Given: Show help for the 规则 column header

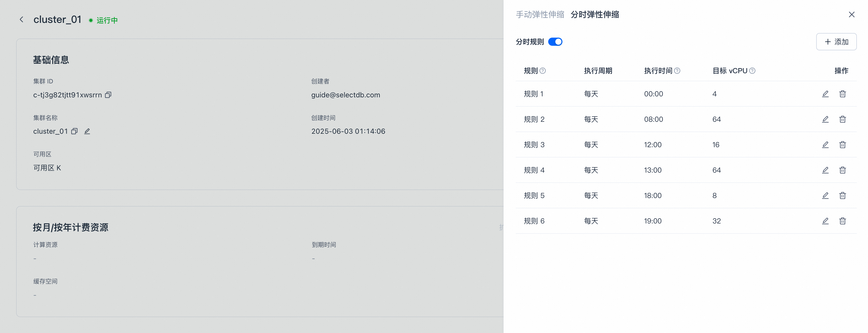Looking at the screenshot, I should [x=543, y=71].
